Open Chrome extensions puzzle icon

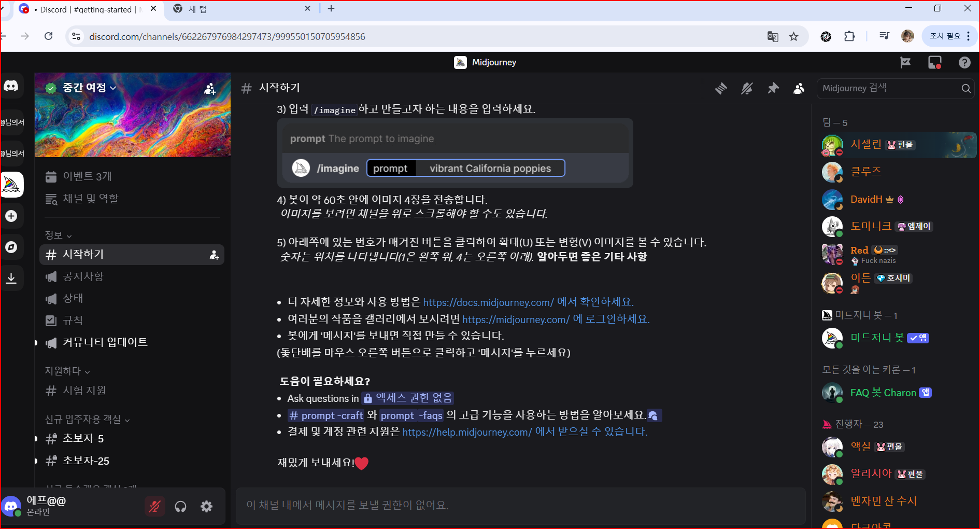click(849, 36)
